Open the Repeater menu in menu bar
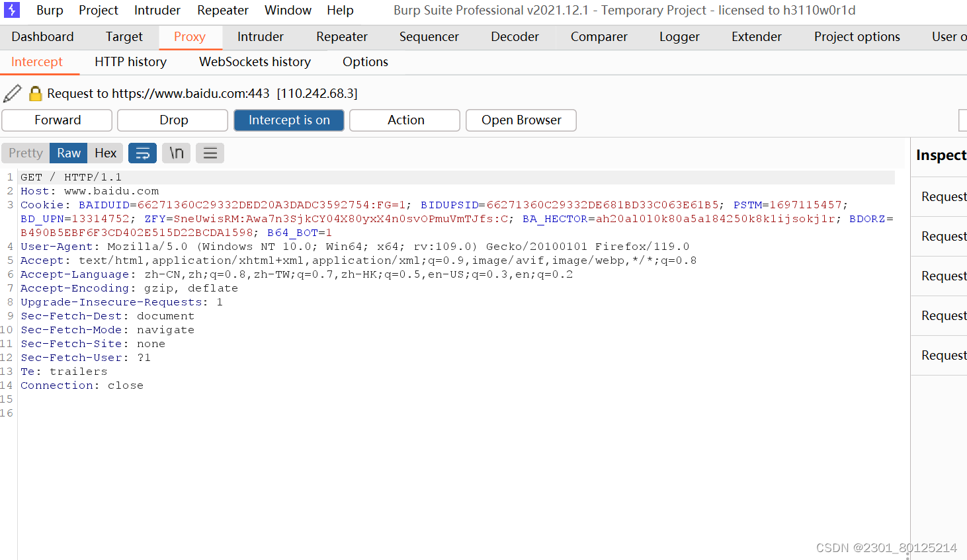This screenshot has width=967, height=560. (x=223, y=10)
